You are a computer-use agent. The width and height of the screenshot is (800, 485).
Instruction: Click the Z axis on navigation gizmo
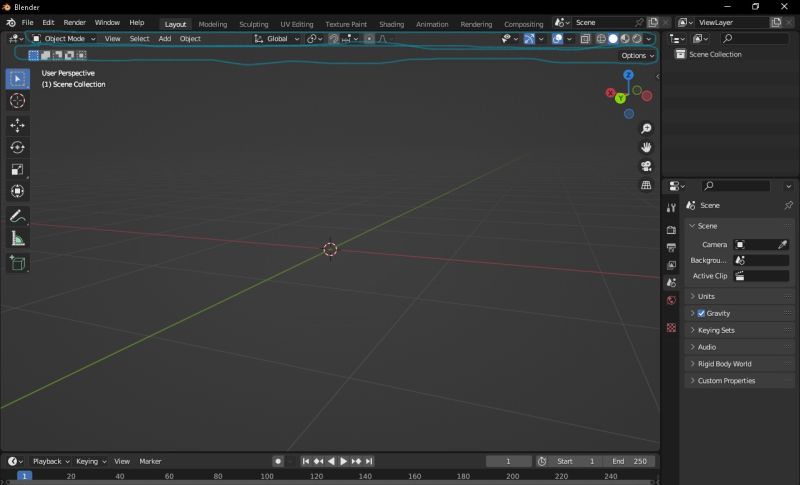coord(629,75)
